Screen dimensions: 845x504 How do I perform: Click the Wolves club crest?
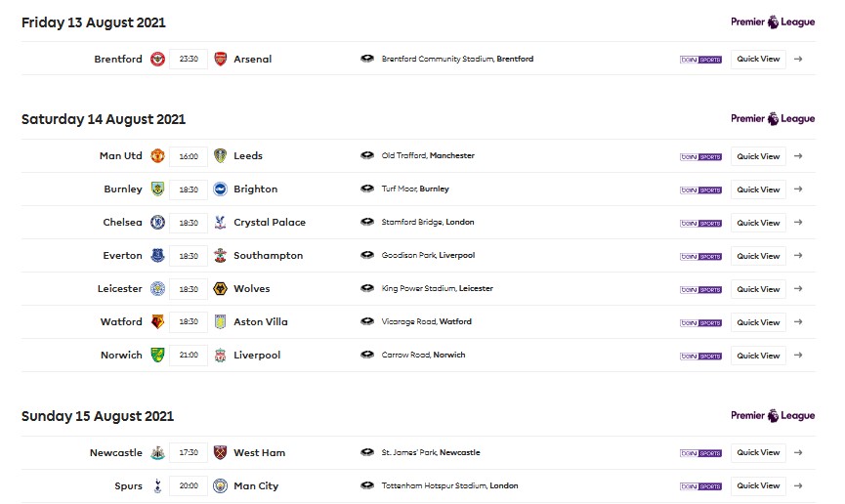pos(221,288)
